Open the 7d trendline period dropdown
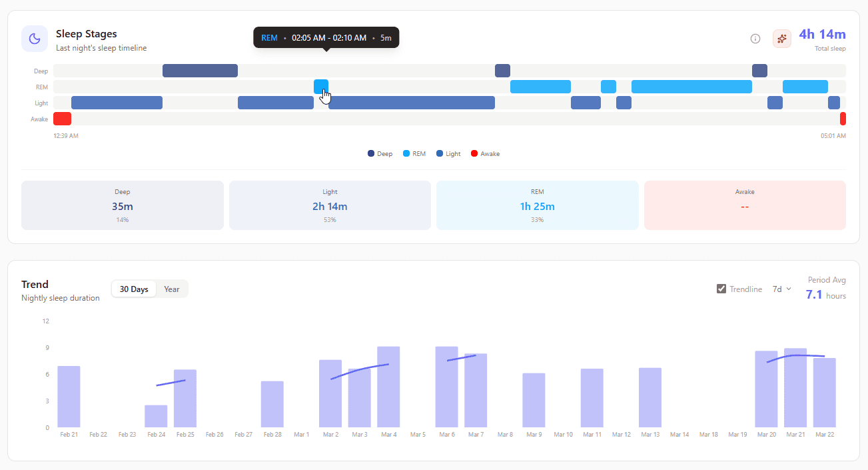The width and height of the screenshot is (868, 470). [x=781, y=289]
